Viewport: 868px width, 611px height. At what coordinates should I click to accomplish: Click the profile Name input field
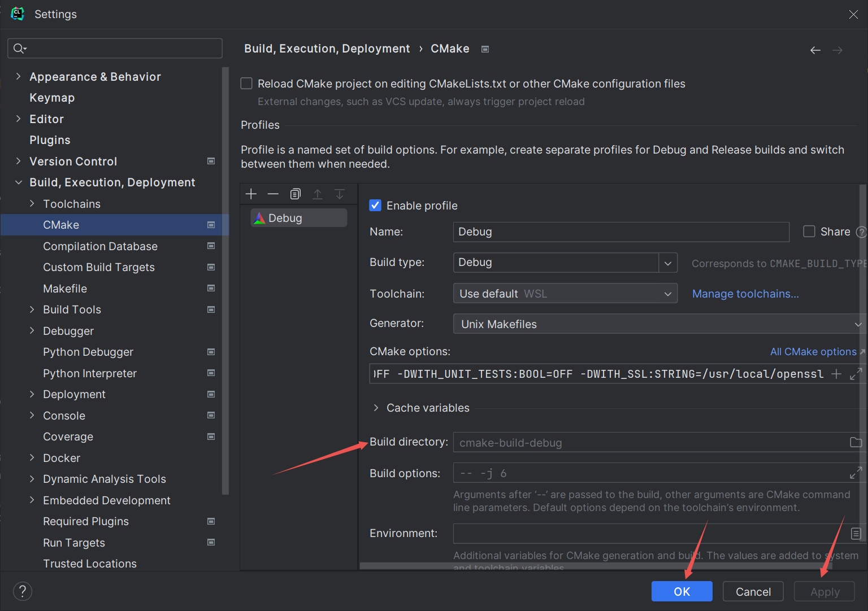pos(621,232)
